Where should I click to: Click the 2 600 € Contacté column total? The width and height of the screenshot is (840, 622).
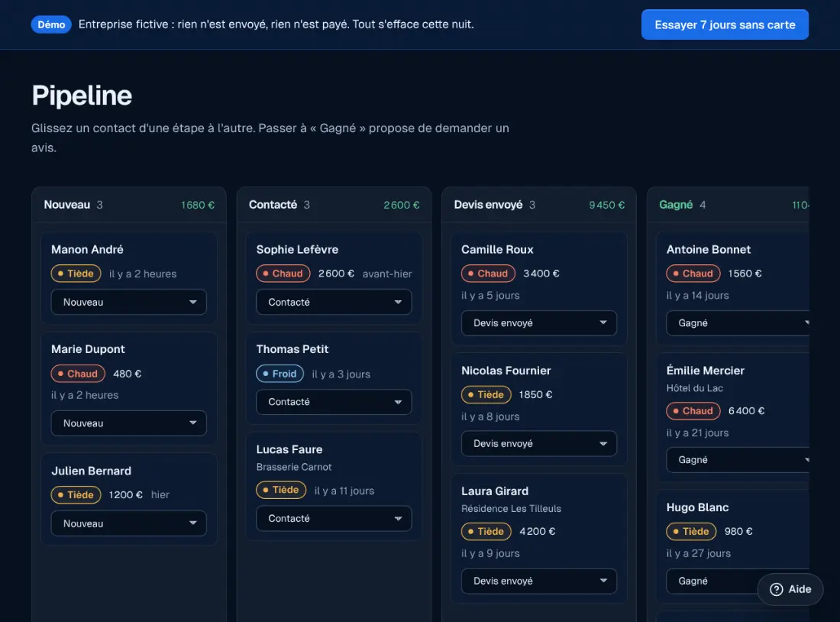[x=401, y=205]
